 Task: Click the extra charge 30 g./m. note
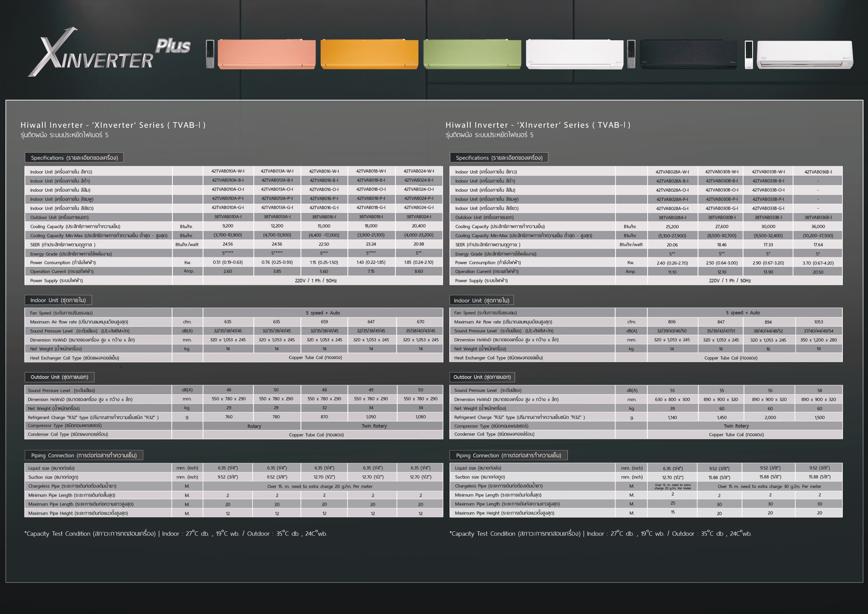[769, 487]
